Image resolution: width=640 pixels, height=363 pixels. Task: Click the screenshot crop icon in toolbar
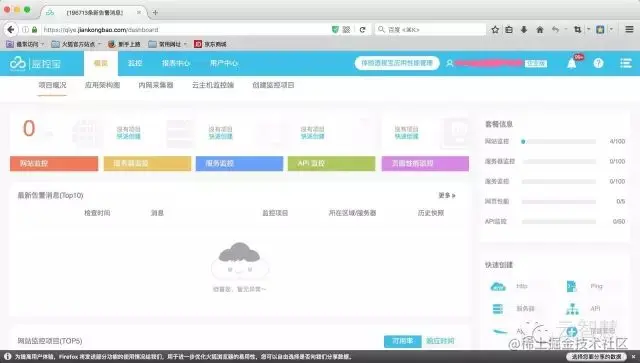577,29
